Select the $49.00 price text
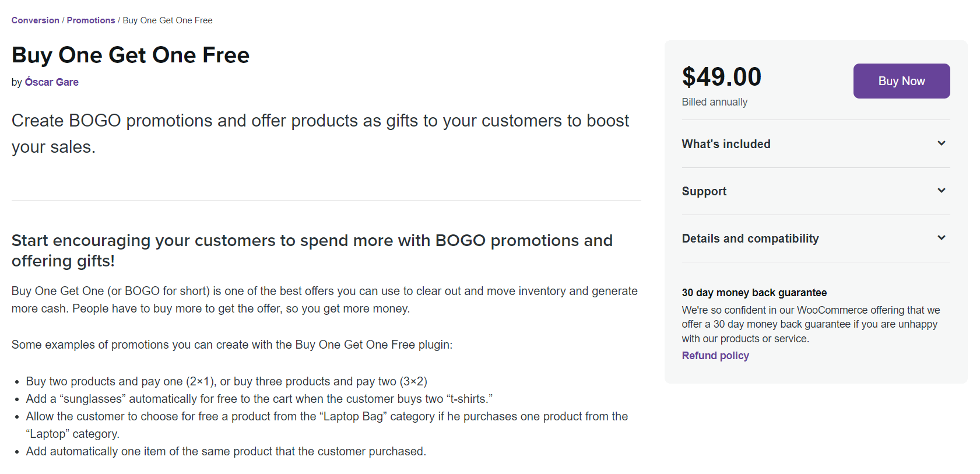 point(722,76)
